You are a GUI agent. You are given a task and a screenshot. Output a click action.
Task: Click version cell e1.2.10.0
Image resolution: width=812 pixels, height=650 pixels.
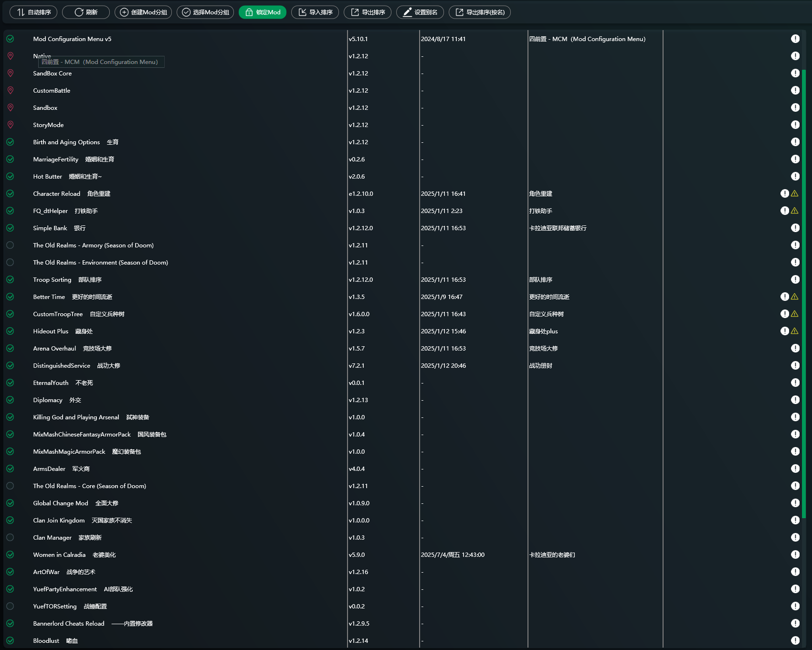[361, 194]
